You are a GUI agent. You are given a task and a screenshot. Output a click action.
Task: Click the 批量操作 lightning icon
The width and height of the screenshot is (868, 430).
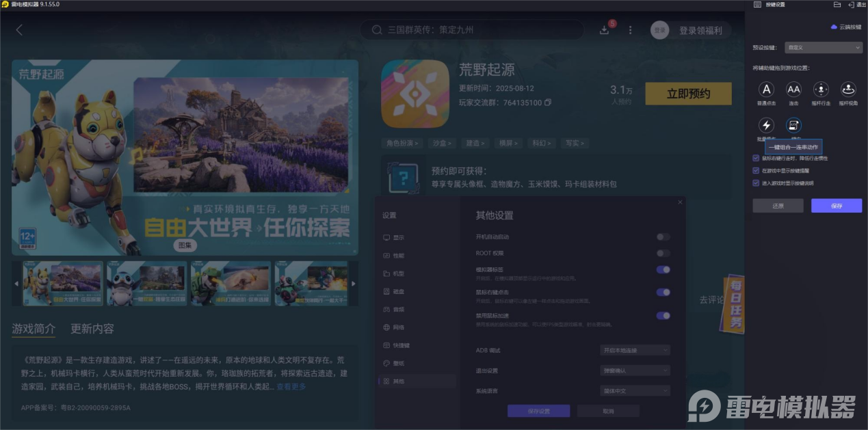click(x=766, y=125)
